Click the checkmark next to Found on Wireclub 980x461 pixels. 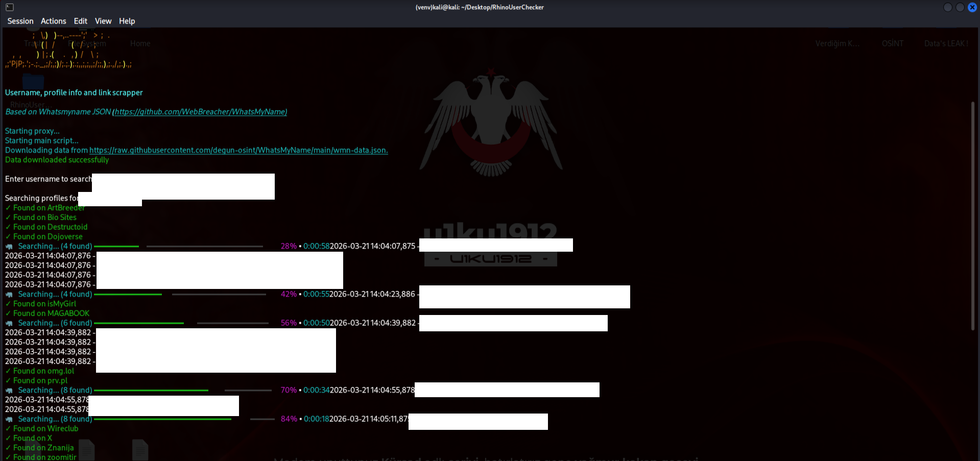[8, 429]
